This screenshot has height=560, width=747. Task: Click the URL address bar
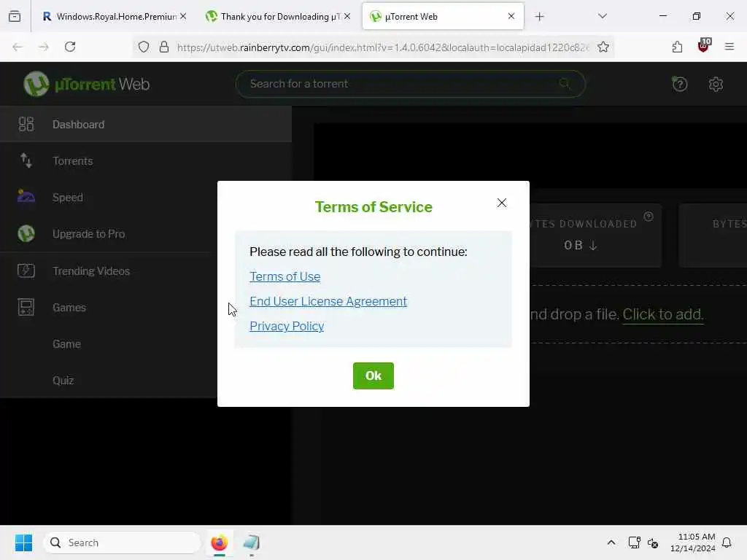(382, 47)
